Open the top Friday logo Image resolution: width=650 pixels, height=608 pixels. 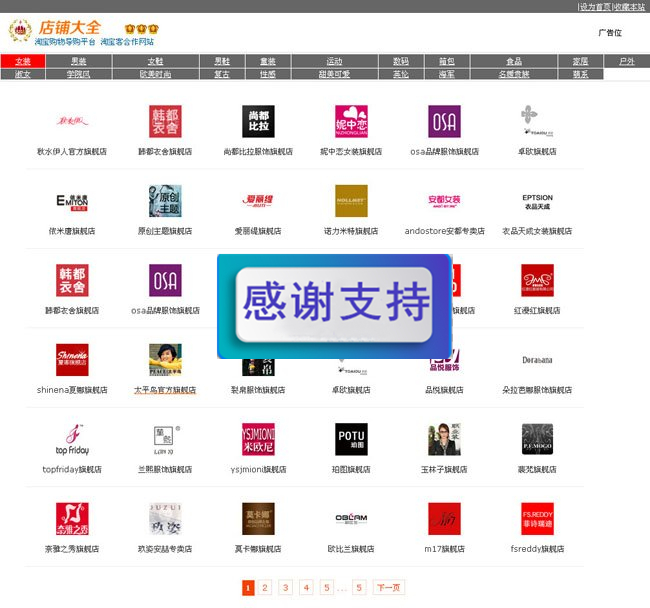pos(72,439)
